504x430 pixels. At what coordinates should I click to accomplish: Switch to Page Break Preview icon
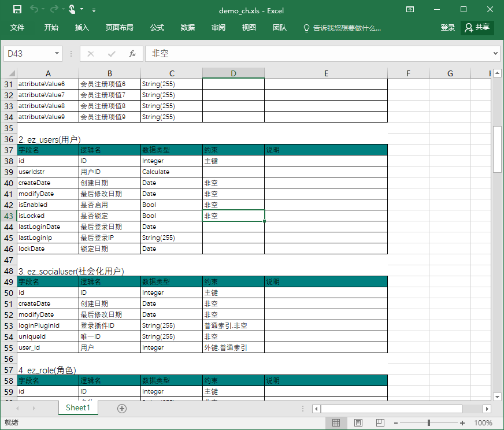click(380, 423)
